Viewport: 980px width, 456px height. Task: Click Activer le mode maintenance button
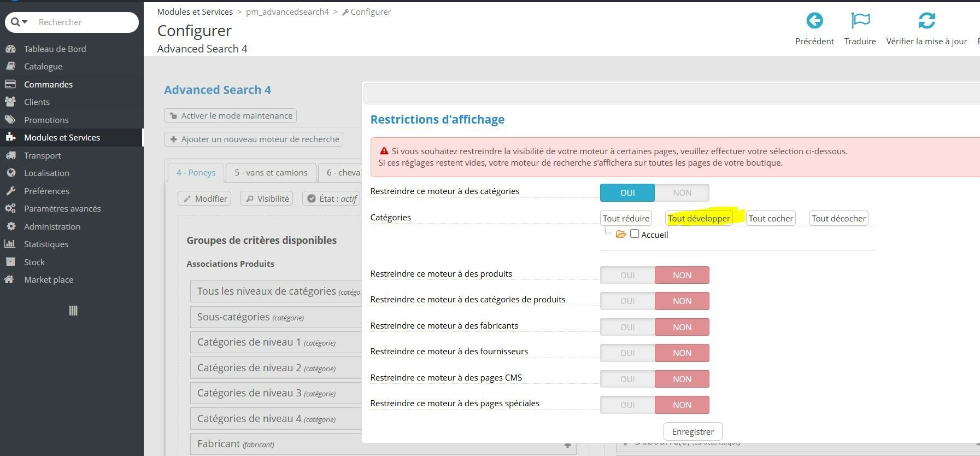230,116
